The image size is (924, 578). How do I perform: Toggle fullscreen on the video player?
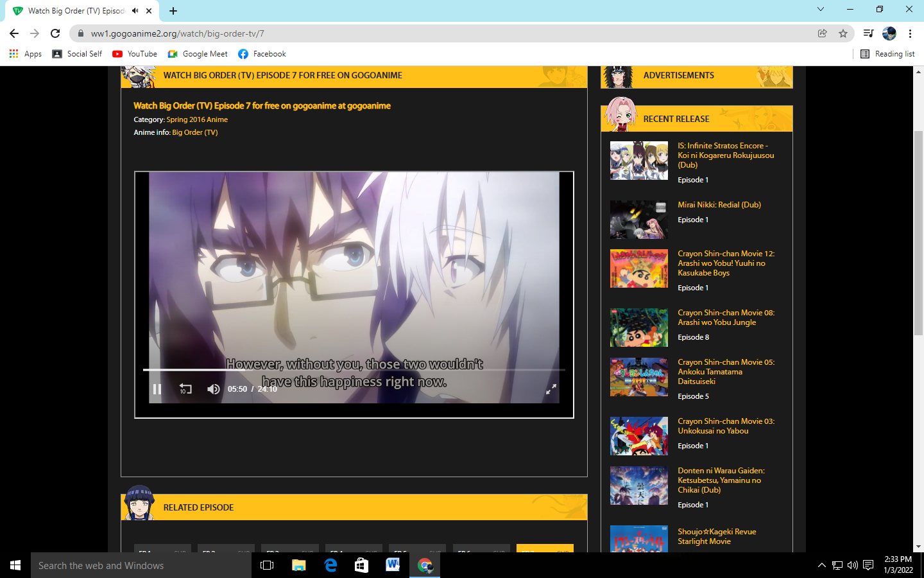[551, 389]
